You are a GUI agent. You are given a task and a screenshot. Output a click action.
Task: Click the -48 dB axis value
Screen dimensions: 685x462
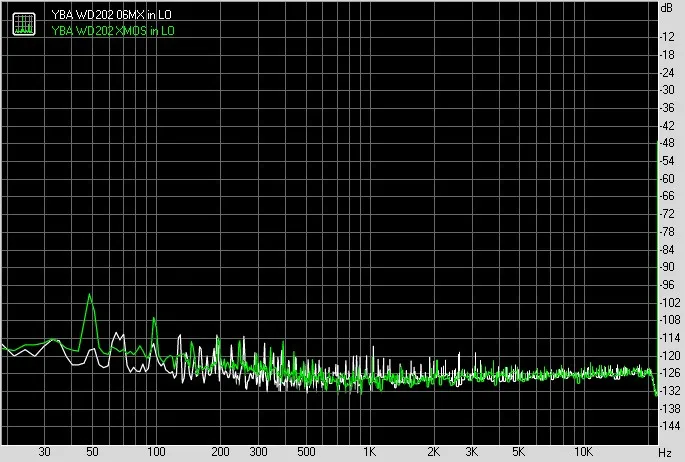coord(667,143)
